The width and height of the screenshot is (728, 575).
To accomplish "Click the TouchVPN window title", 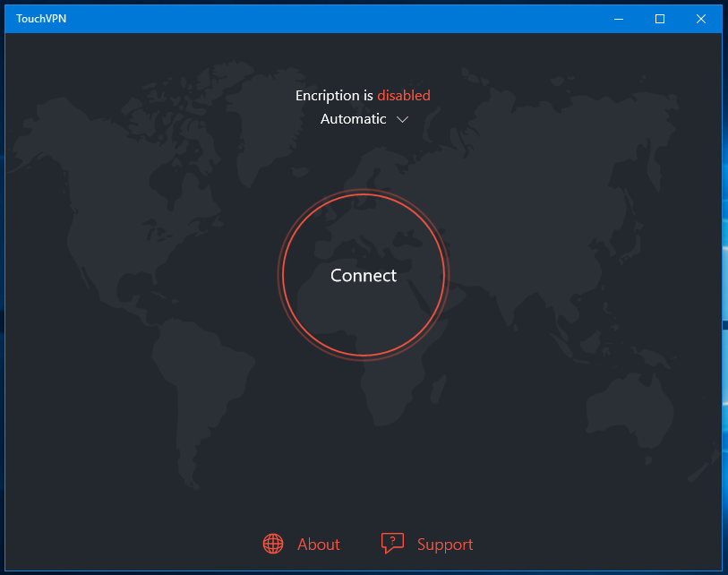I will click(x=41, y=19).
